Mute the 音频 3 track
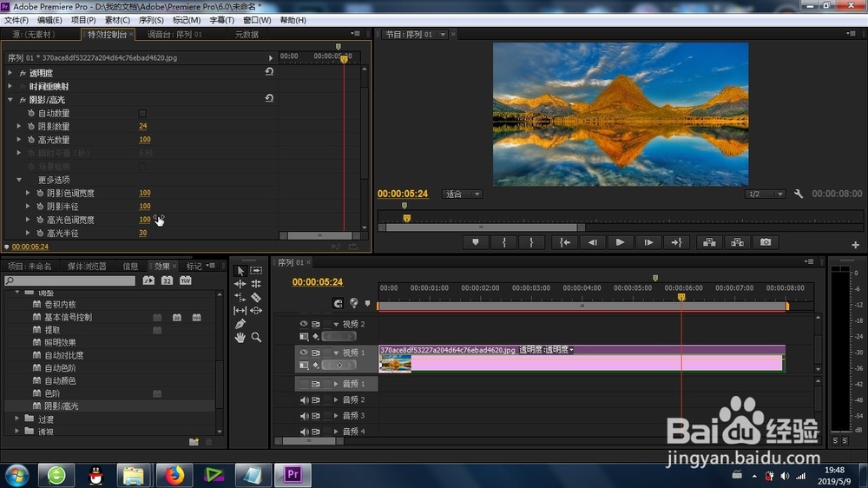The height and width of the screenshot is (488, 868). (304, 416)
